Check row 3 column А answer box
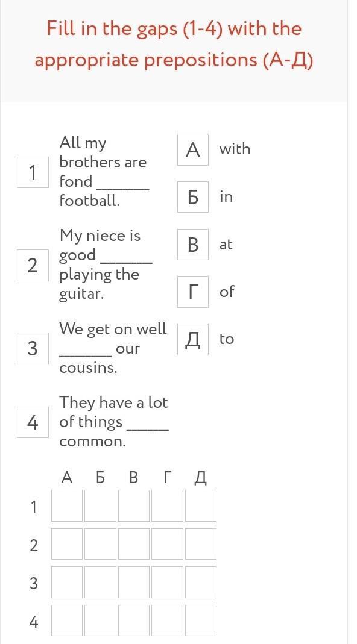 pos(66,582)
